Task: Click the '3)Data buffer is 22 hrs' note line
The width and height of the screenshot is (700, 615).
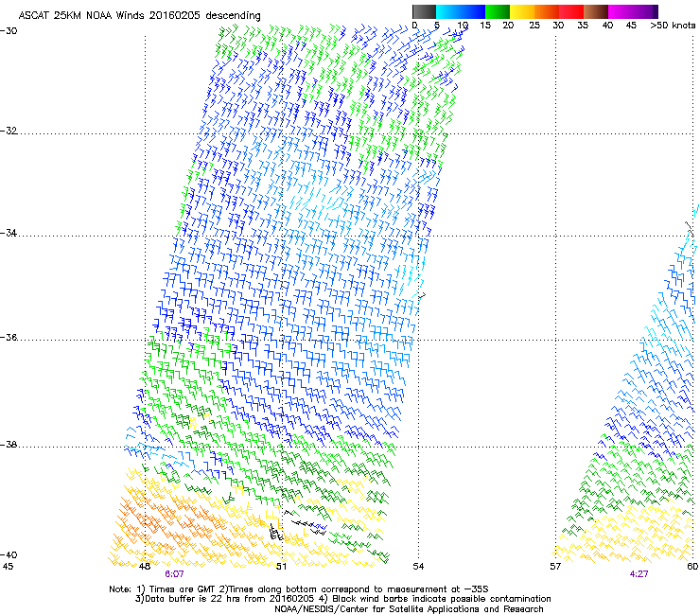Action: (342, 599)
